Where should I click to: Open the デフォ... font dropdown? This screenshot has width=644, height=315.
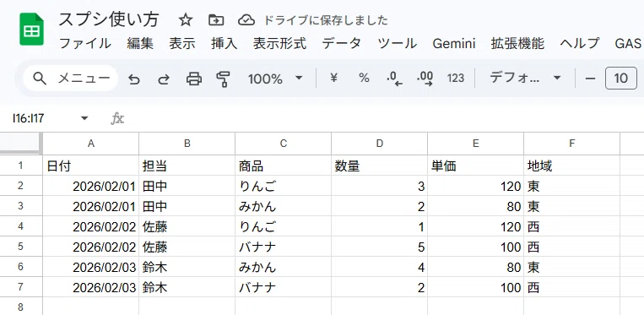pos(525,78)
